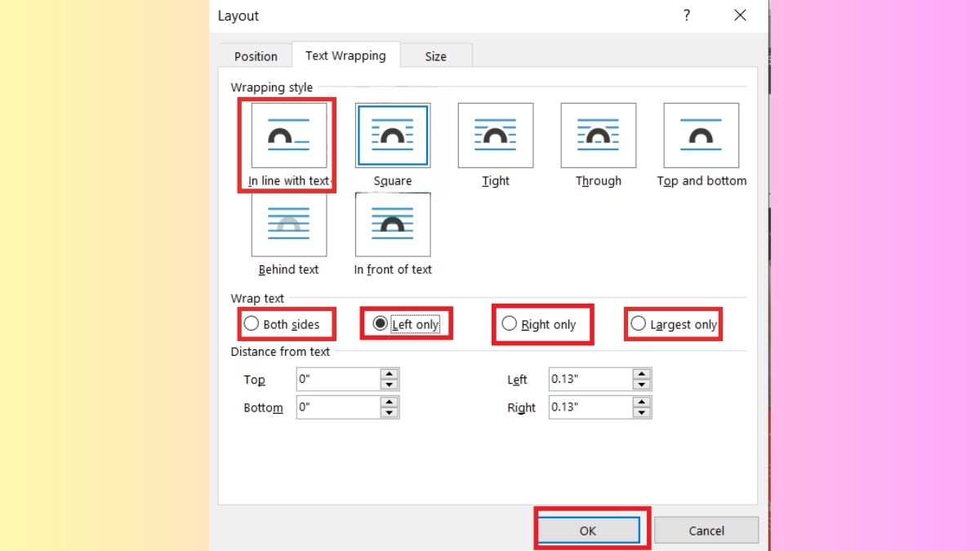Increase the Top distance with up arrow
The image size is (980, 551).
390,374
